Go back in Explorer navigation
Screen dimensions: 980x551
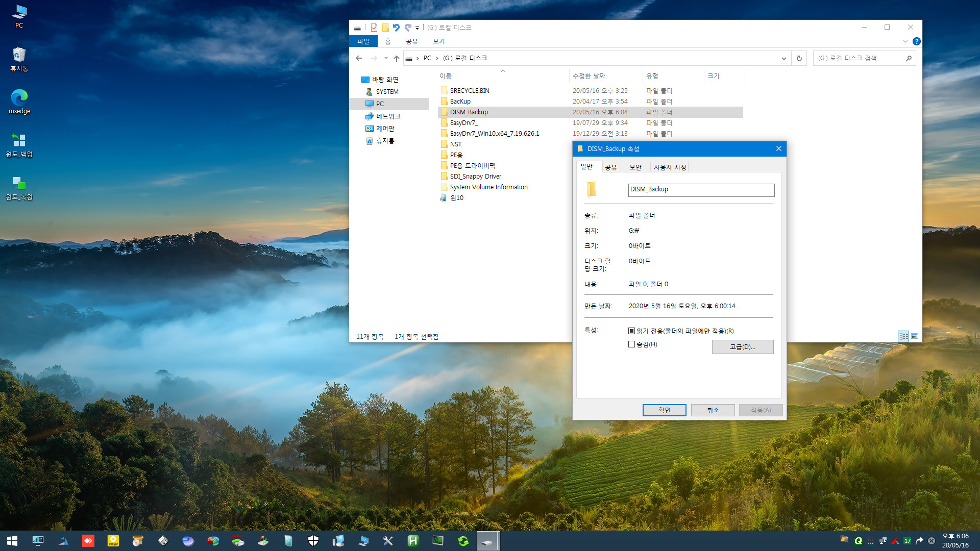[359, 58]
